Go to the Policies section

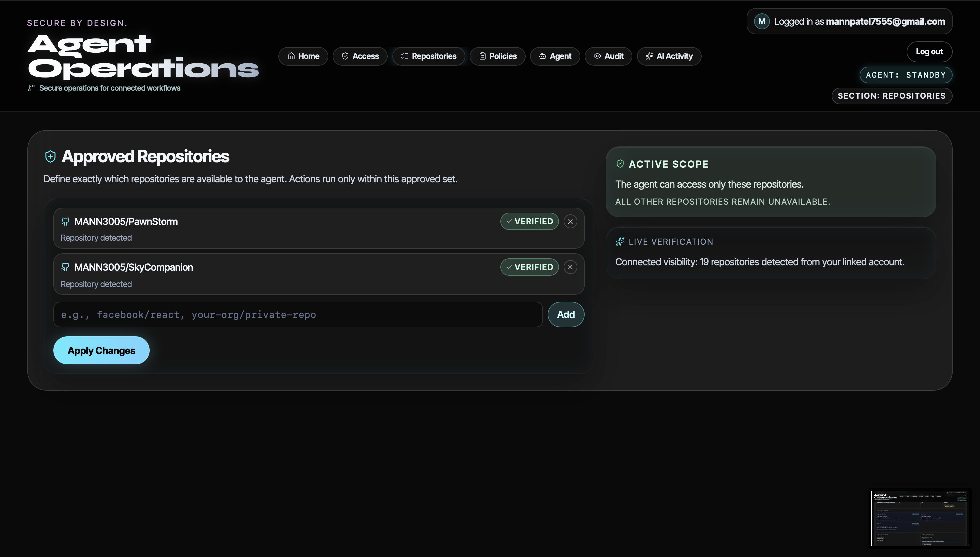(497, 56)
